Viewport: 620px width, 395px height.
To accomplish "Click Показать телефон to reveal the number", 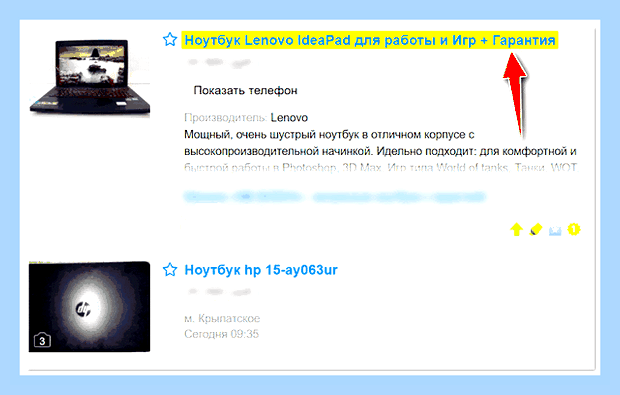I will (x=245, y=91).
